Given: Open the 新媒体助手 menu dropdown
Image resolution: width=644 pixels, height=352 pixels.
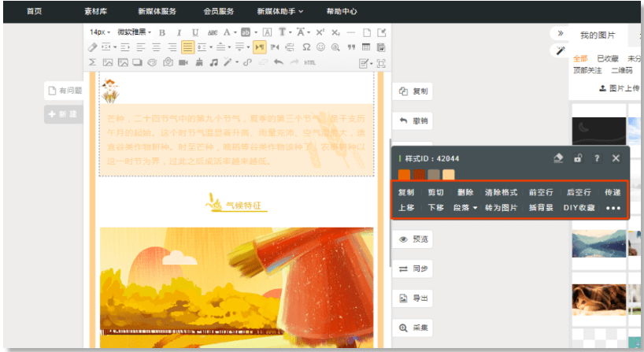Looking at the screenshot, I should [280, 12].
